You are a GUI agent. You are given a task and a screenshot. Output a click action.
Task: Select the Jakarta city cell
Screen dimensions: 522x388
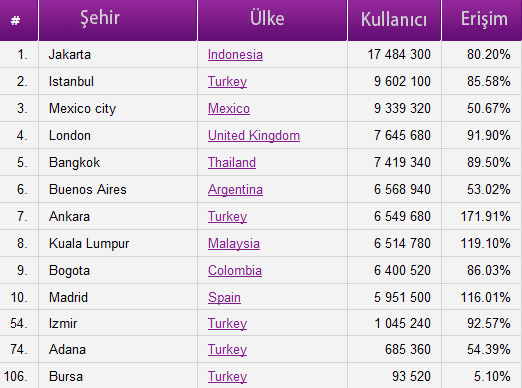pos(118,55)
